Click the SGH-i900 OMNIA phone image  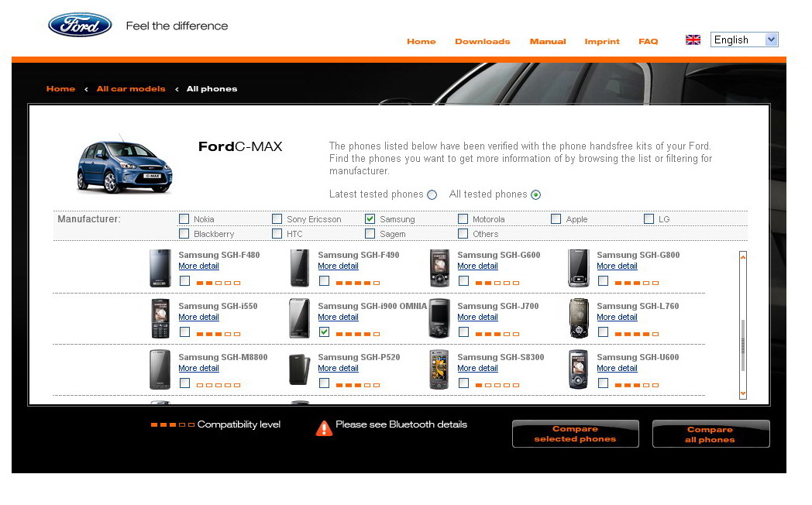(x=299, y=319)
